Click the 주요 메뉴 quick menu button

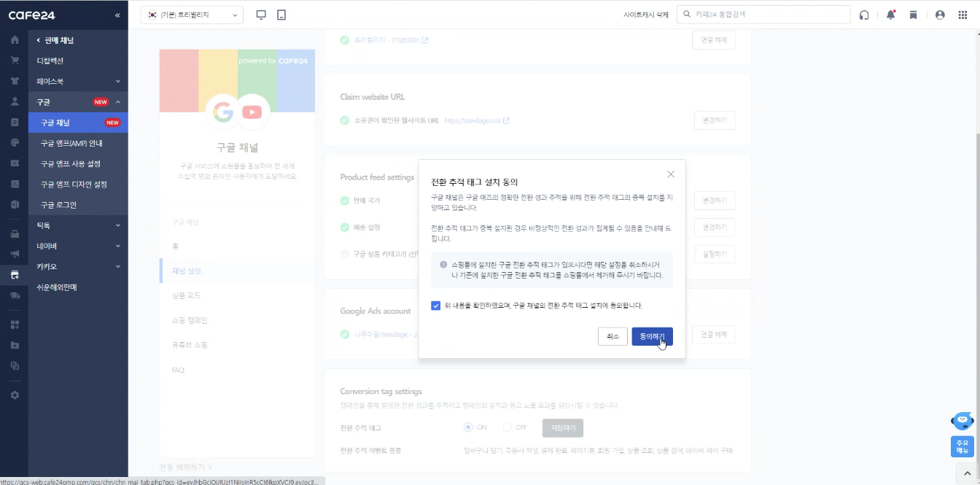click(962, 446)
